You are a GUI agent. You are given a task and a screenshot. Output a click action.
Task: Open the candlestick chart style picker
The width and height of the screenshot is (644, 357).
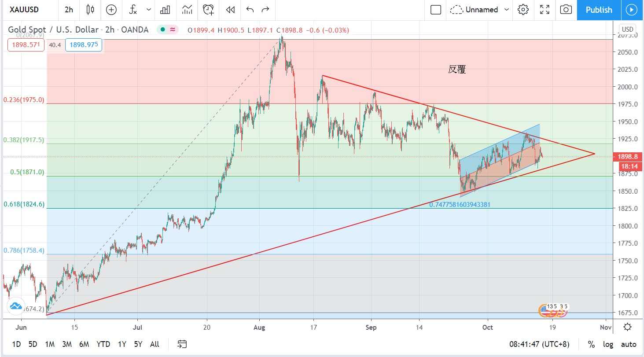pyautogui.click(x=90, y=10)
